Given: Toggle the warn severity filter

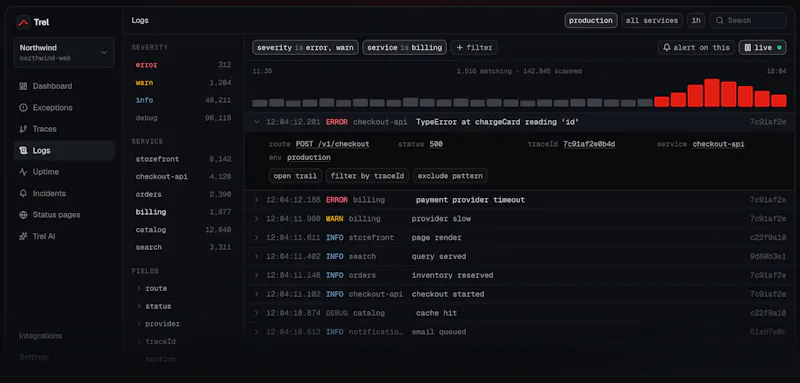Looking at the screenshot, I should pyautogui.click(x=183, y=83).
